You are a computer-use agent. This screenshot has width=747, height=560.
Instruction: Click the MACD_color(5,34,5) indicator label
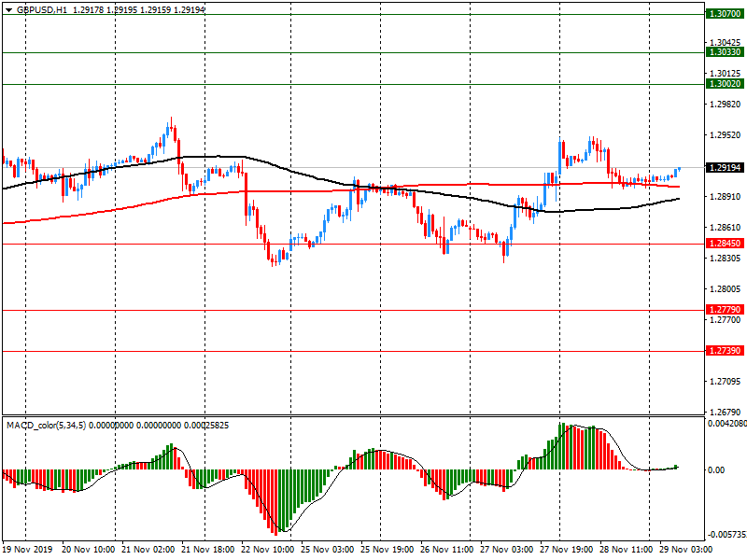click(x=56, y=425)
